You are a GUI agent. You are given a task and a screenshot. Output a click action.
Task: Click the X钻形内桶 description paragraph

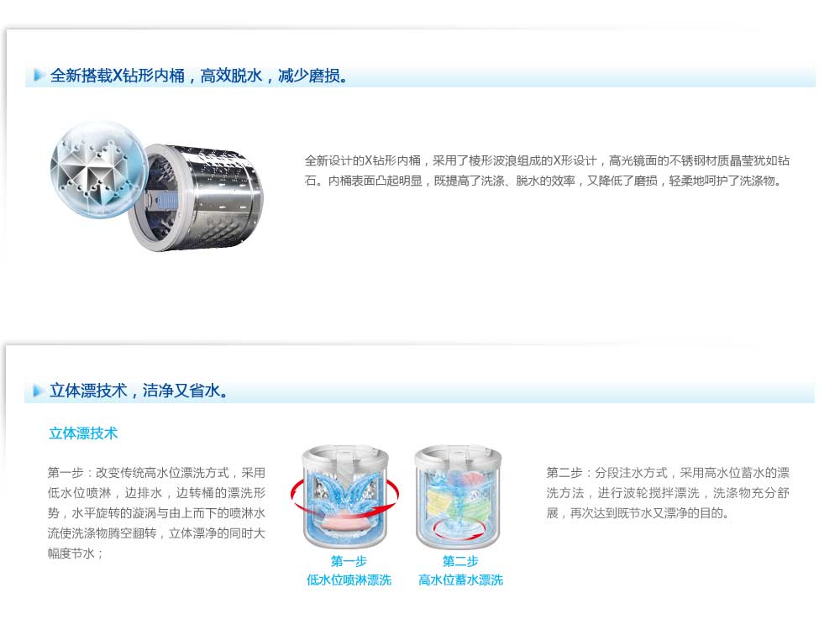pos(547,171)
